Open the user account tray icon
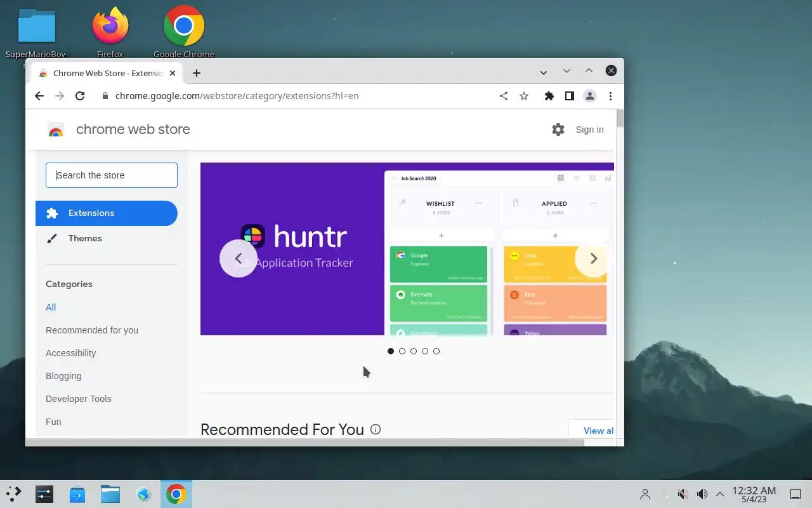The height and width of the screenshot is (508, 812). (x=645, y=494)
